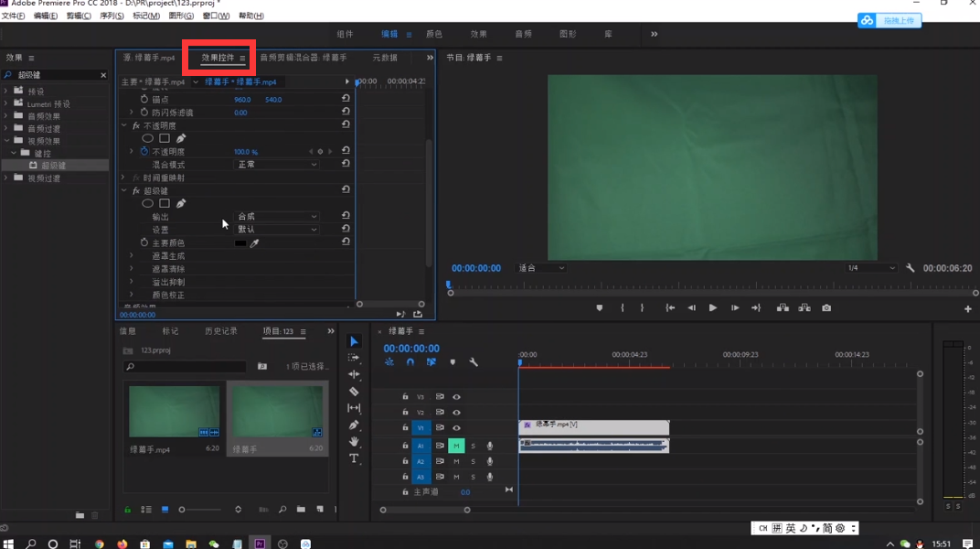980x549 pixels.
Task: Create rectangle mask under Opacity effect
Action: (165, 138)
